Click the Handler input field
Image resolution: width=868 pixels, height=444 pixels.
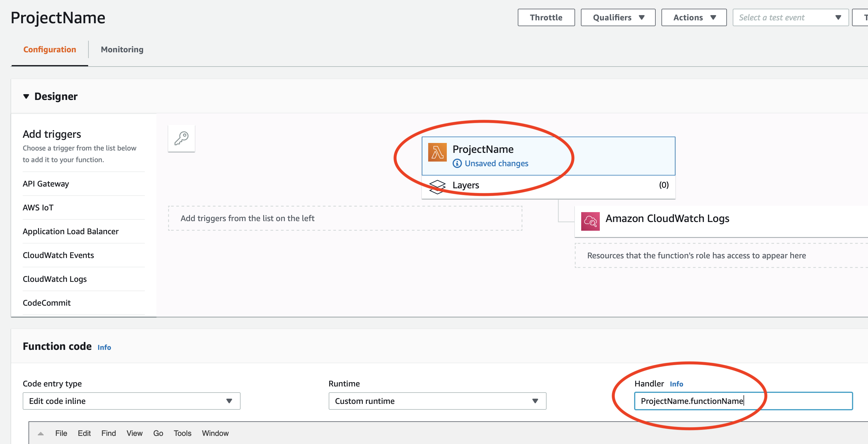(x=743, y=401)
